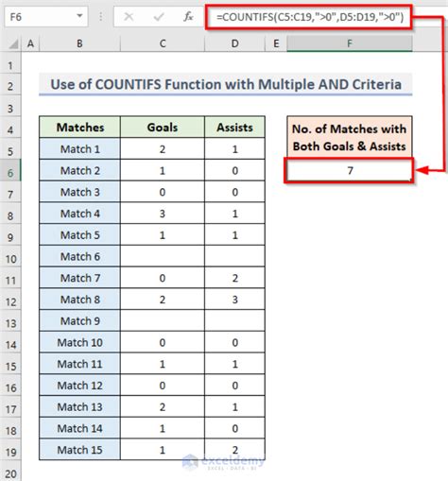Click the 'Match 3' cell
The image size is (448, 481).
point(79,192)
